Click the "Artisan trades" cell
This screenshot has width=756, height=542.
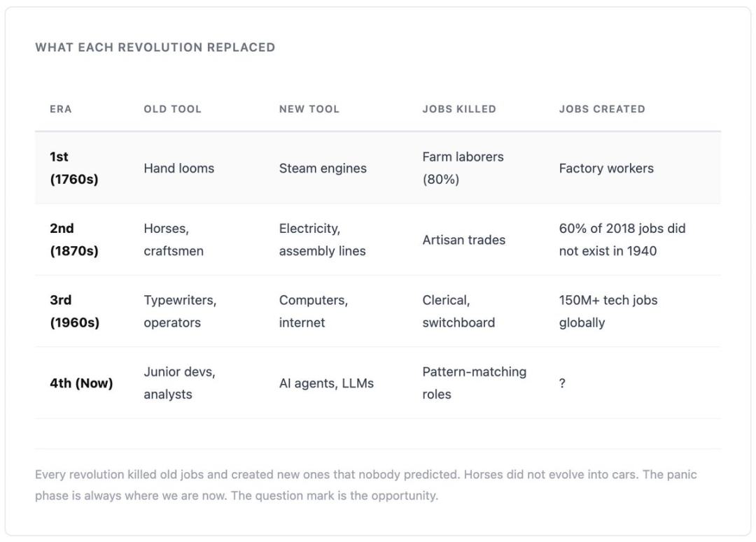point(463,240)
